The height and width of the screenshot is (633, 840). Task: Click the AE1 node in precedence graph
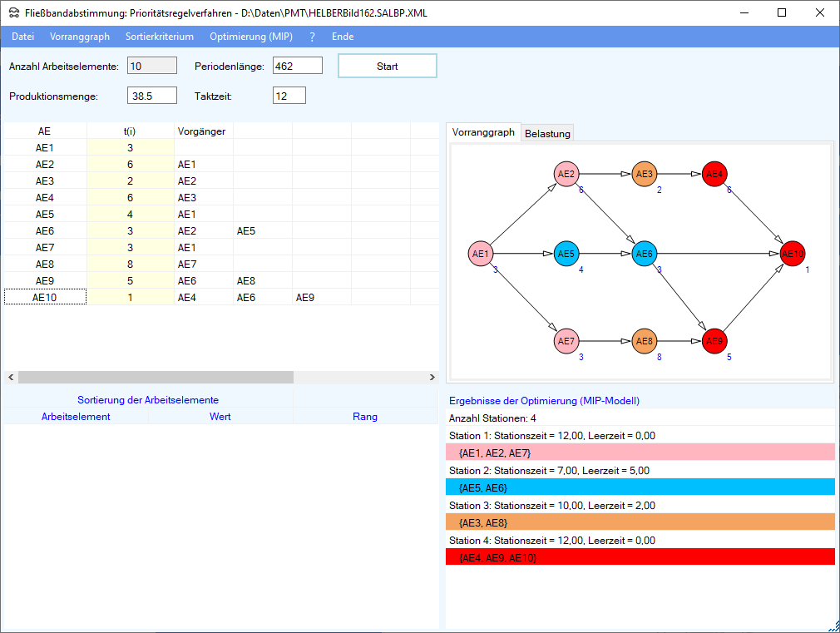click(480, 254)
